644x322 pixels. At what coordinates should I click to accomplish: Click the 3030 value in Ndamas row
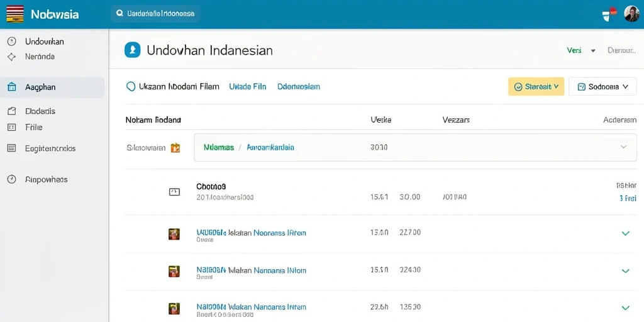click(x=379, y=147)
